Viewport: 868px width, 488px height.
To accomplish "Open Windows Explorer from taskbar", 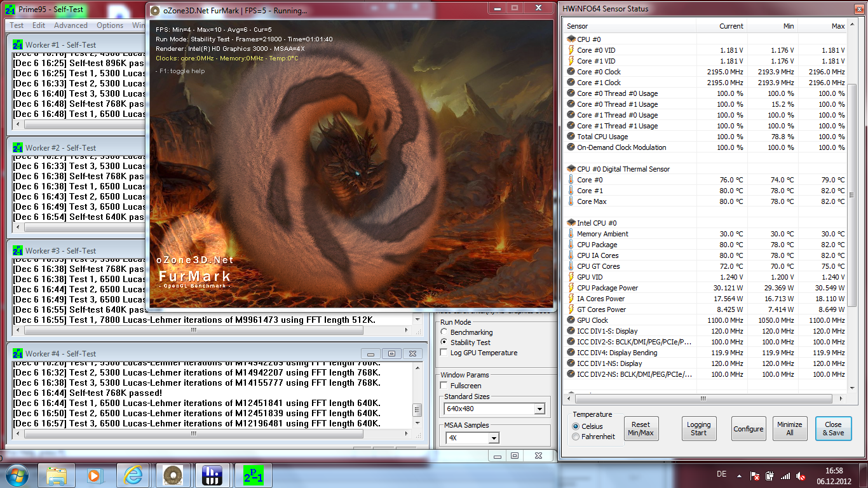I will [x=56, y=475].
